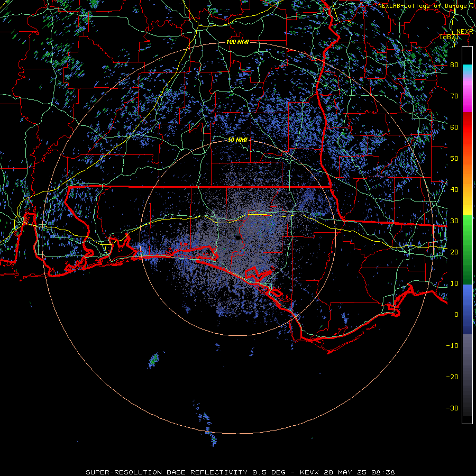The image size is (476, 476).
Task: Click the 20 value on the dBZ scale
Action: coord(454,252)
